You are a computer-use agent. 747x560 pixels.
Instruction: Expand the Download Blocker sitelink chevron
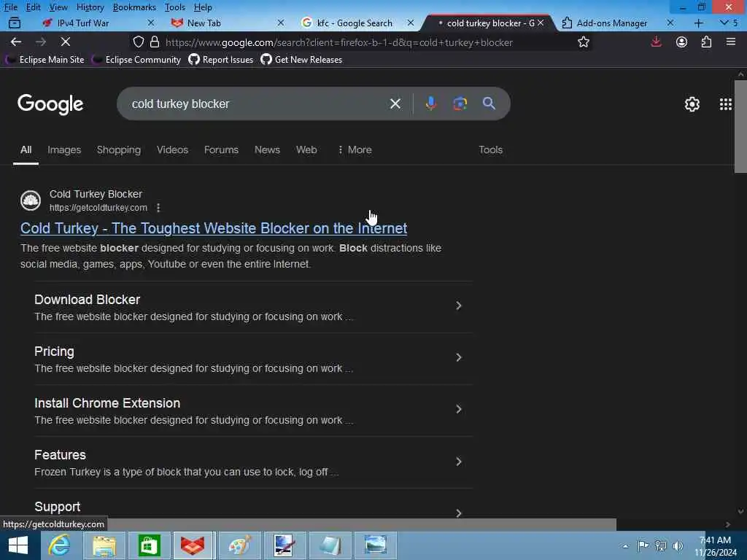[458, 306]
